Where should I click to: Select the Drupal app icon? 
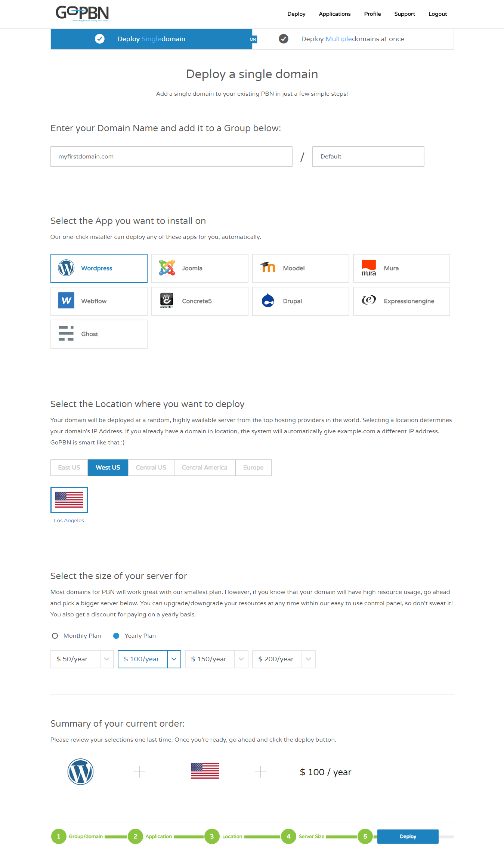tap(268, 301)
